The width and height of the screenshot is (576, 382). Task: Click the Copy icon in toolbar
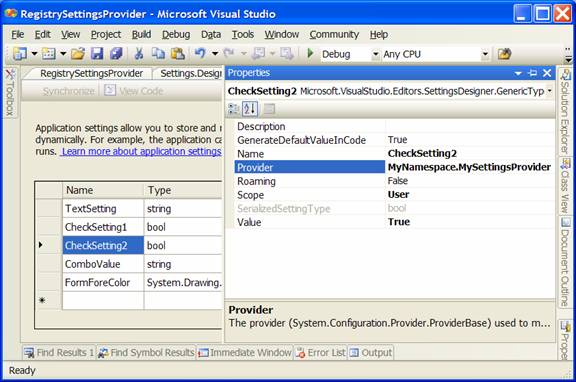pos(158,54)
